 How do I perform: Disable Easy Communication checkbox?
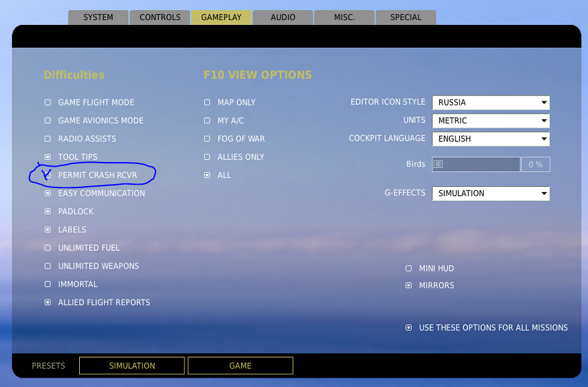pos(48,193)
